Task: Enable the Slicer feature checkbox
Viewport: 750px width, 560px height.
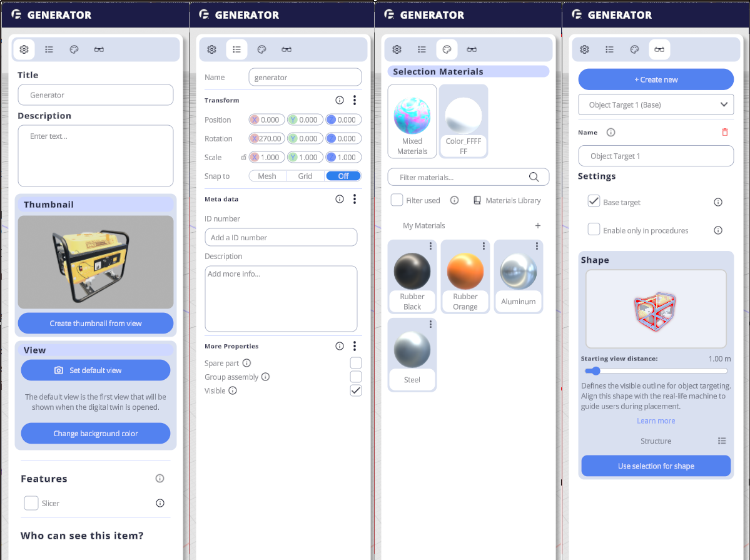Action: (x=31, y=503)
